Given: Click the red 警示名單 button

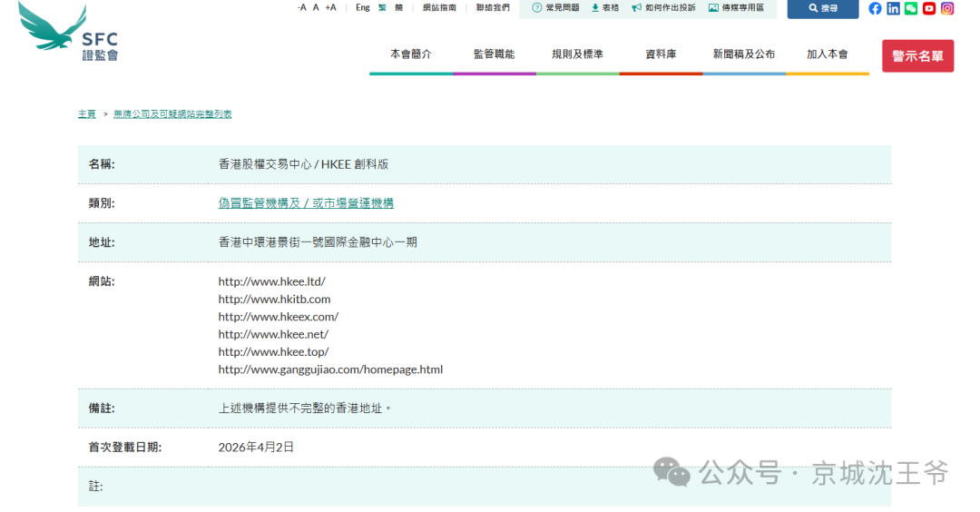Looking at the screenshot, I should [x=917, y=56].
